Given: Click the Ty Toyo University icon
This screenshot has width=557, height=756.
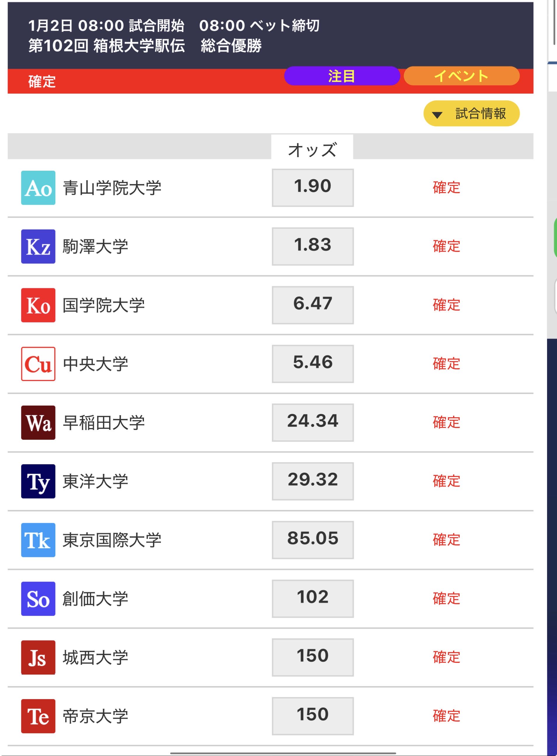Looking at the screenshot, I should pos(38,481).
